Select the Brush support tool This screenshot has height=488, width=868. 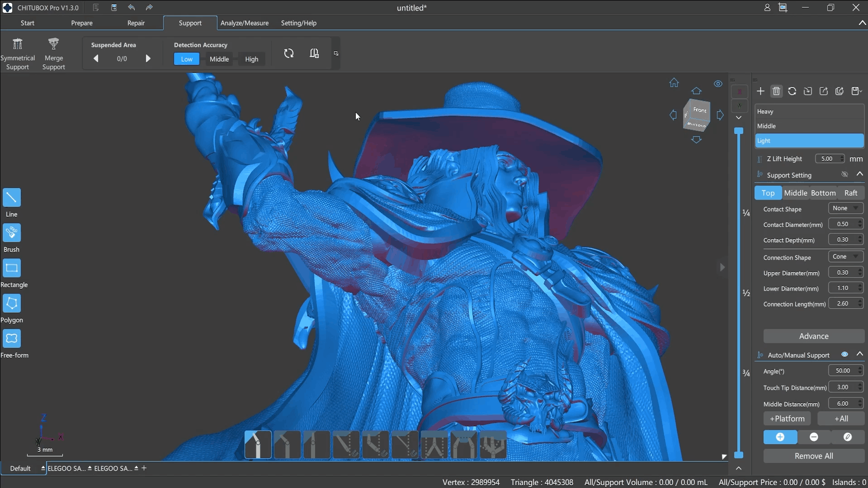pyautogui.click(x=12, y=233)
